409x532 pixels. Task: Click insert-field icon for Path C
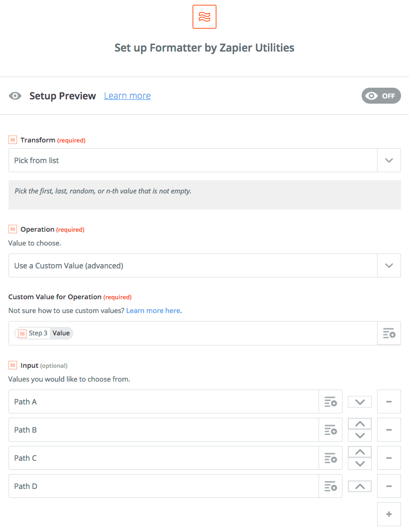pos(330,458)
